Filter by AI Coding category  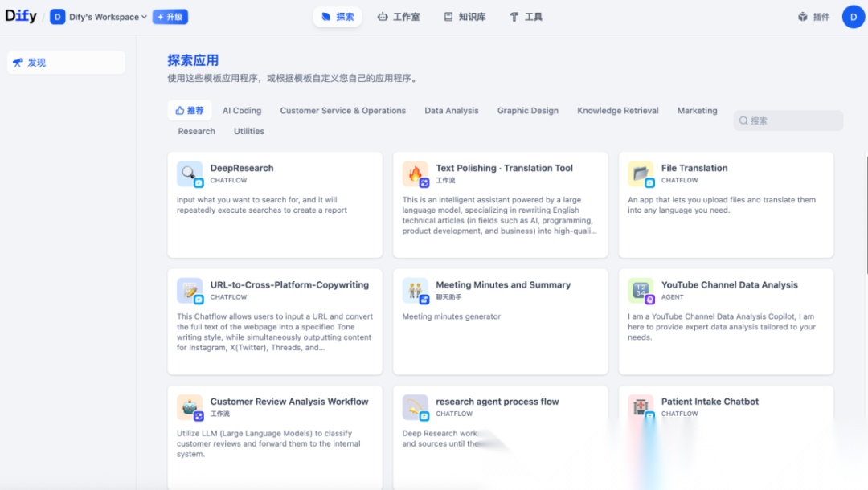[242, 111]
